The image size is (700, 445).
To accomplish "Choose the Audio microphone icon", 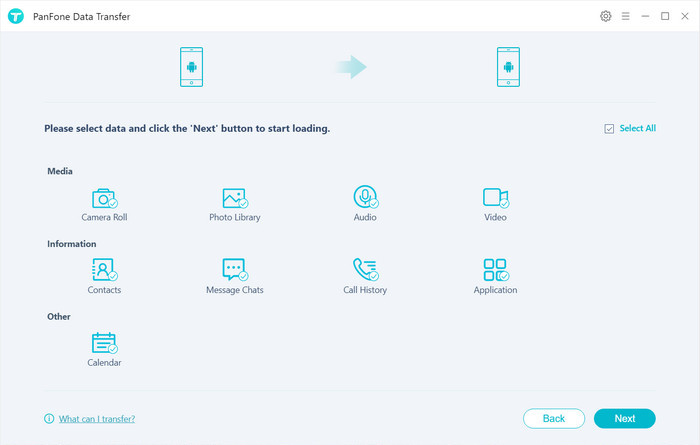I will 366,197.
